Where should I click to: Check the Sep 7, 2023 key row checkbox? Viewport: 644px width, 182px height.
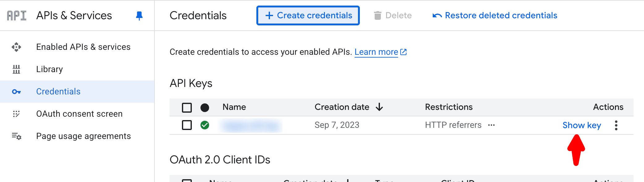(x=187, y=125)
